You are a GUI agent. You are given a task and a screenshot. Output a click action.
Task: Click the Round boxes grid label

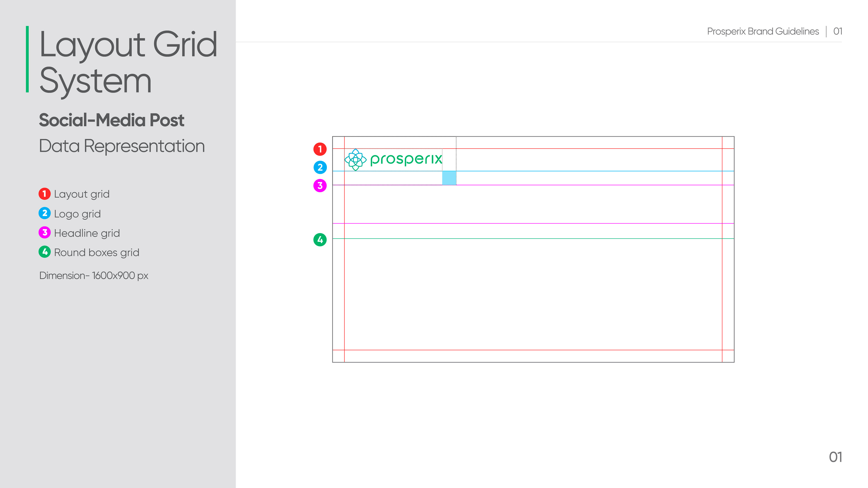point(96,253)
